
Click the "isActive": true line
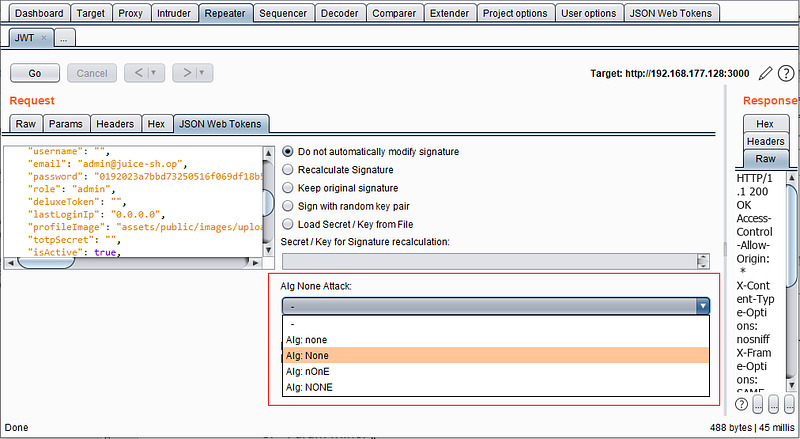74,253
